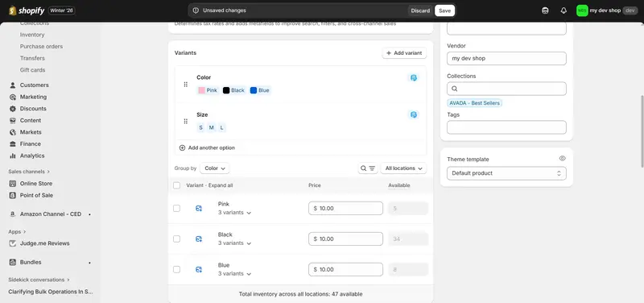
Task: Expand the Apps section
Action: 17,232
